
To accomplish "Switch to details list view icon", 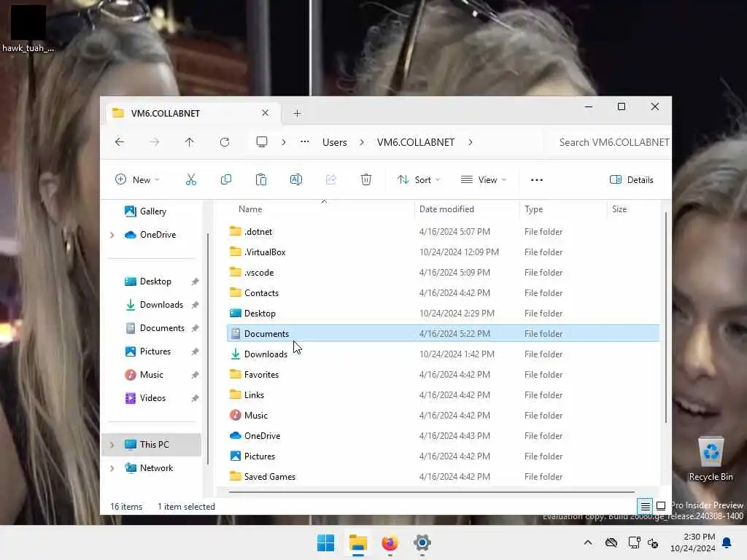I will 645,506.
